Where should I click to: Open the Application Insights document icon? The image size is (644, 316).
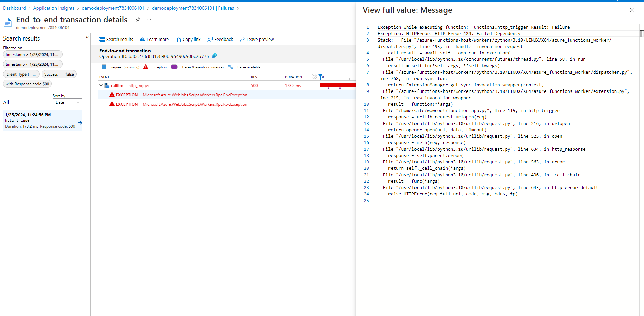click(x=7, y=22)
